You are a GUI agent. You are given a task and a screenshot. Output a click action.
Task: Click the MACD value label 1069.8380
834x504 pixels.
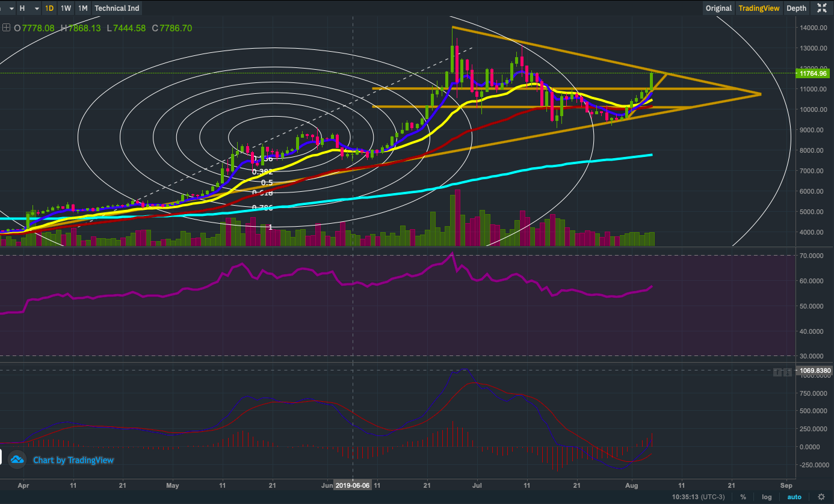(x=814, y=370)
